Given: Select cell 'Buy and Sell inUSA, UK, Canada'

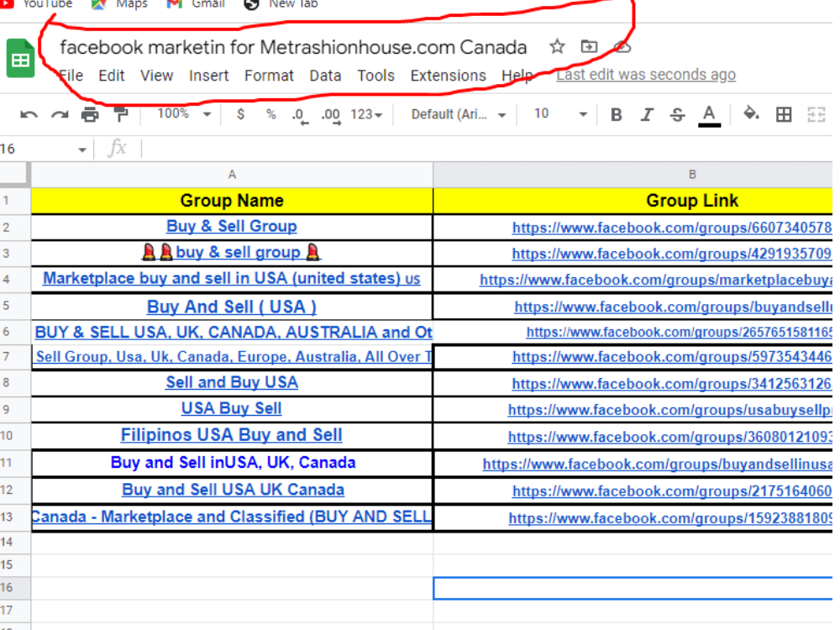Looking at the screenshot, I should [232, 464].
